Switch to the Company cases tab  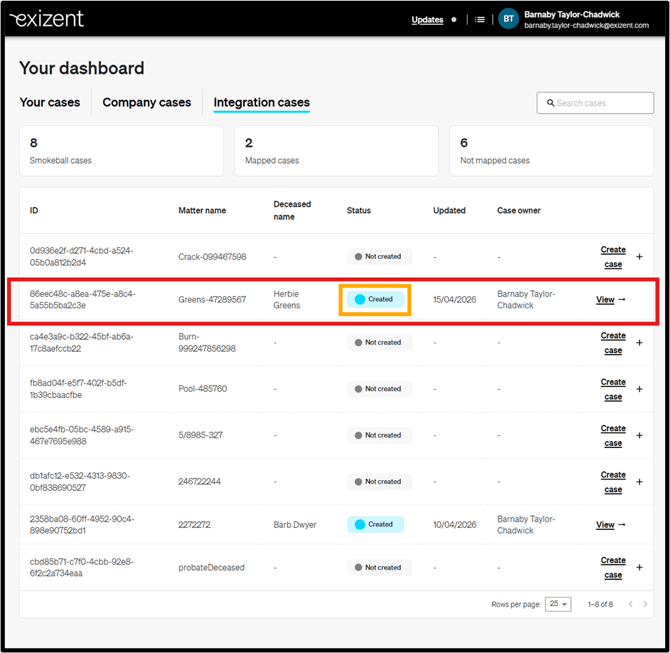pyautogui.click(x=147, y=102)
